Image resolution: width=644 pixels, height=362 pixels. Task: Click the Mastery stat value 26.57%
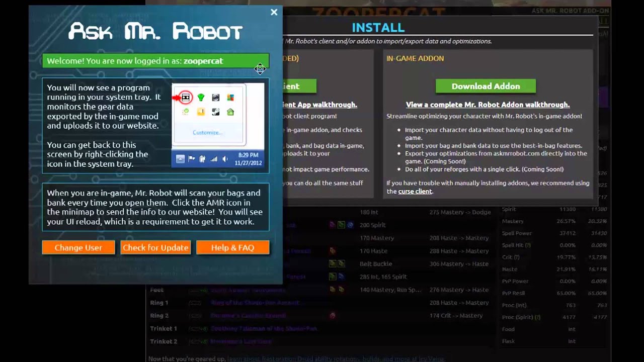(x=566, y=221)
